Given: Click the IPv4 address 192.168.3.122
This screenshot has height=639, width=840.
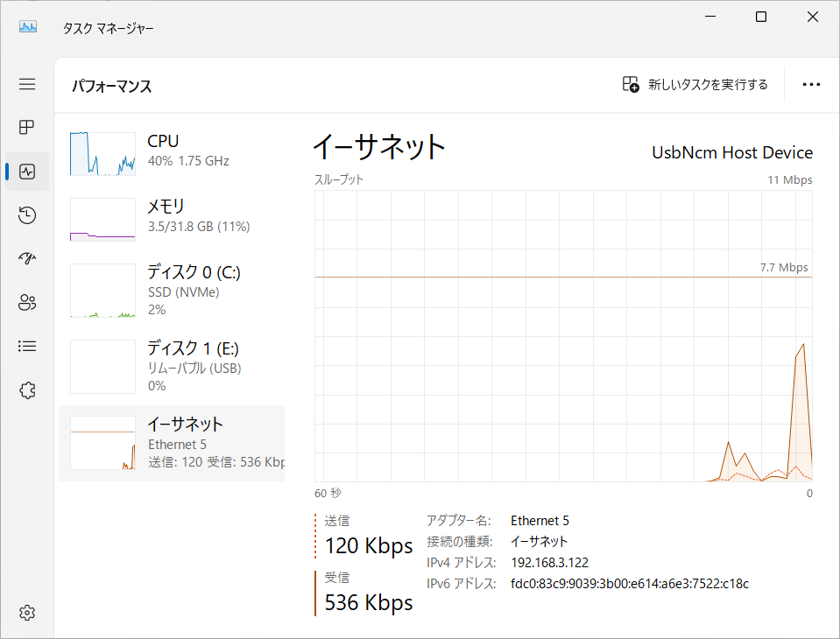Looking at the screenshot, I should coord(549,563).
